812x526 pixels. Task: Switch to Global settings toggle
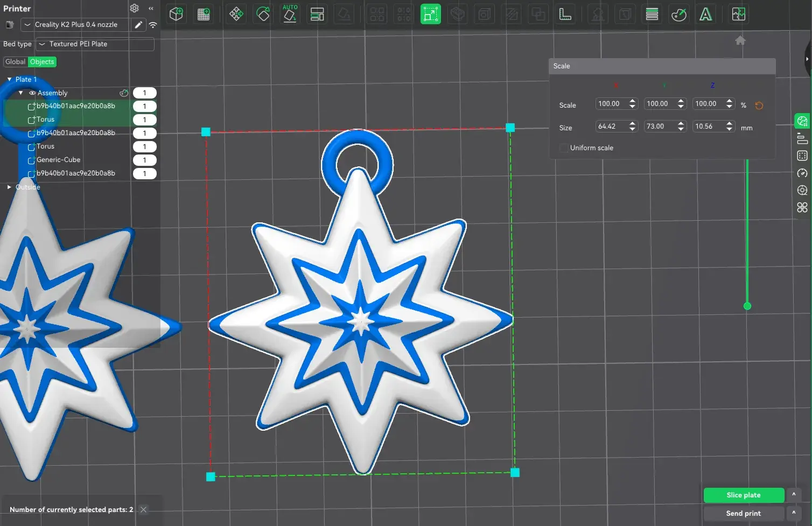coord(15,62)
